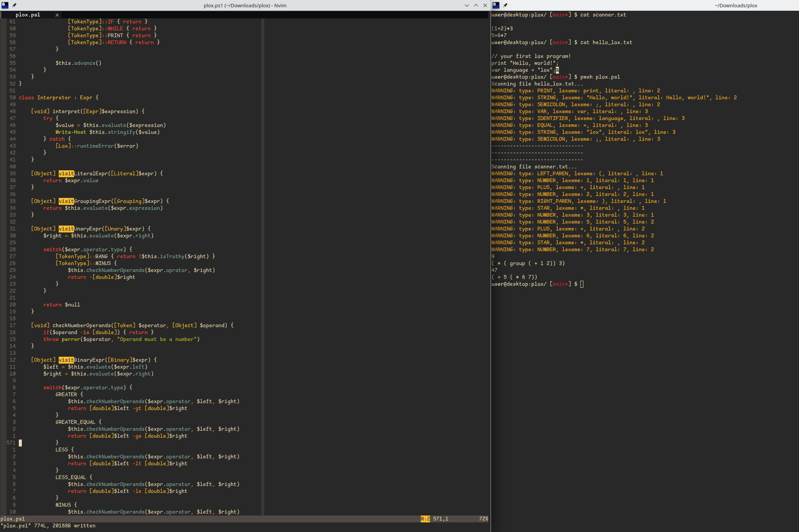Close the plox.ps1 tab with its x

[57, 15]
